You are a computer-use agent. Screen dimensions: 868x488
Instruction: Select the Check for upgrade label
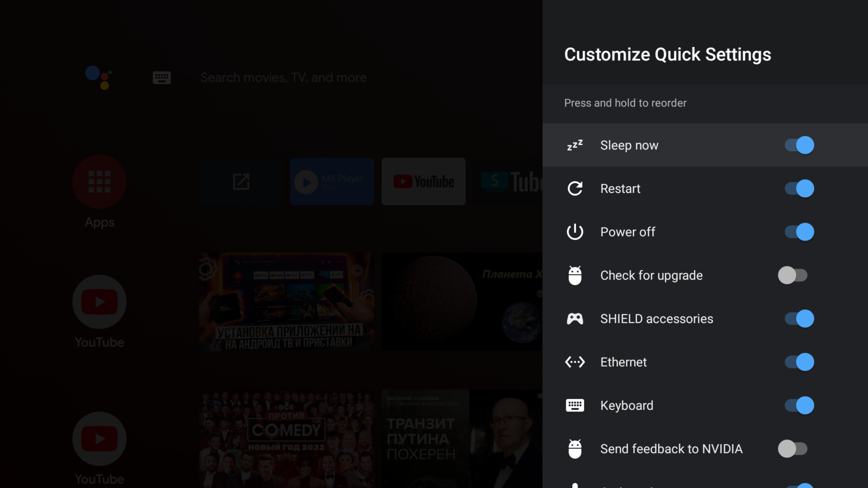pyautogui.click(x=651, y=275)
